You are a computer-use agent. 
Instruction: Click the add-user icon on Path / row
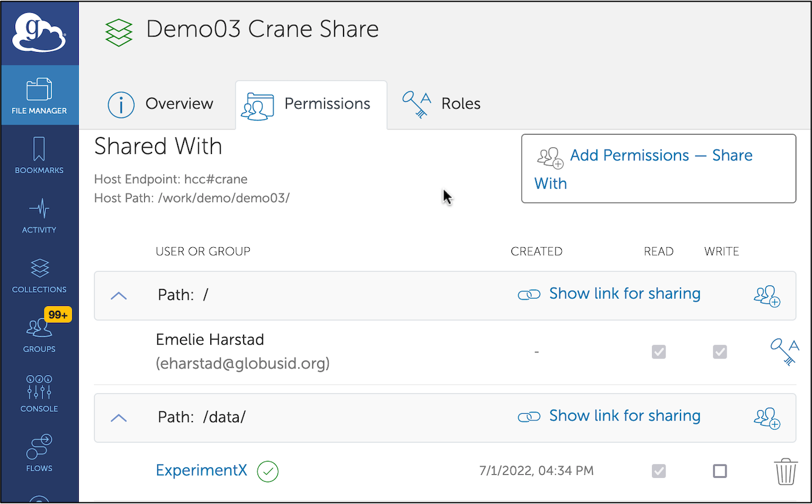click(767, 296)
